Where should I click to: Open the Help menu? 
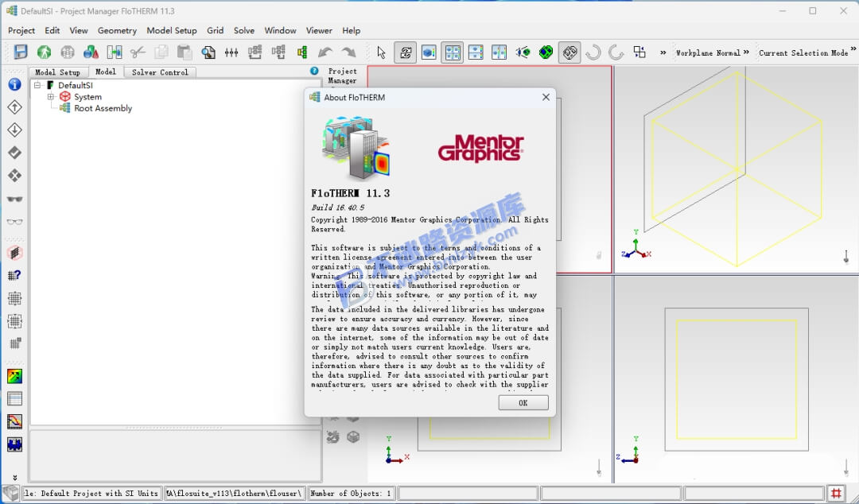click(352, 31)
